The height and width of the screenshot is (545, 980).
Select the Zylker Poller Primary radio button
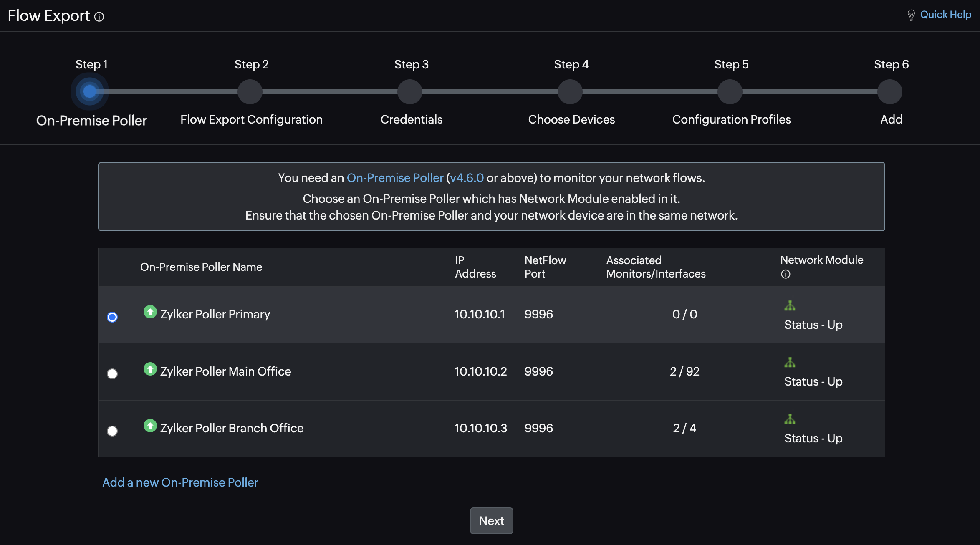pos(112,317)
